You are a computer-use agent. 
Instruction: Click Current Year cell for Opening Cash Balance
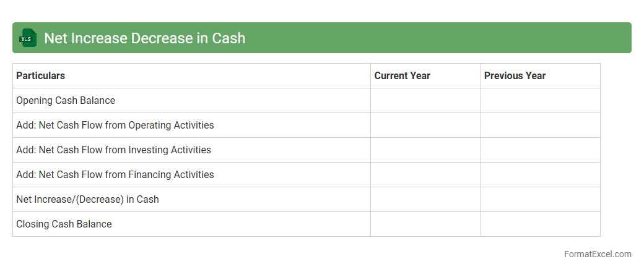425,101
